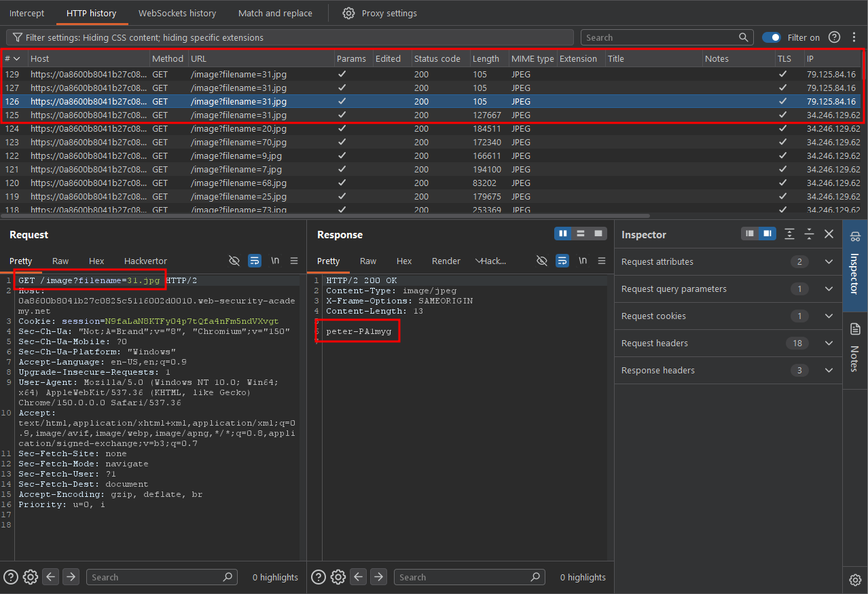Sort history by Status code column
Screen dimensions: 868x594
437,58
